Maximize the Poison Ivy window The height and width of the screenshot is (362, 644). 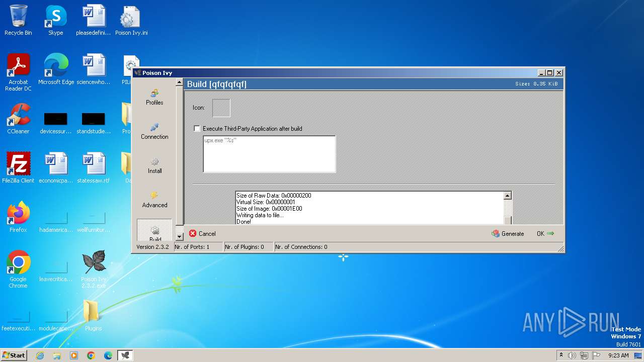pyautogui.click(x=550, y=73)
